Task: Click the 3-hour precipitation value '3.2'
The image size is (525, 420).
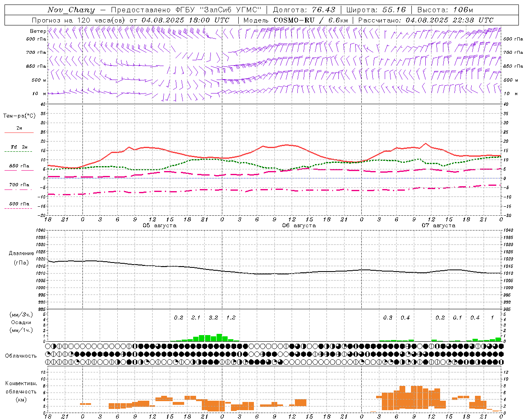Action: coord(213,317)
